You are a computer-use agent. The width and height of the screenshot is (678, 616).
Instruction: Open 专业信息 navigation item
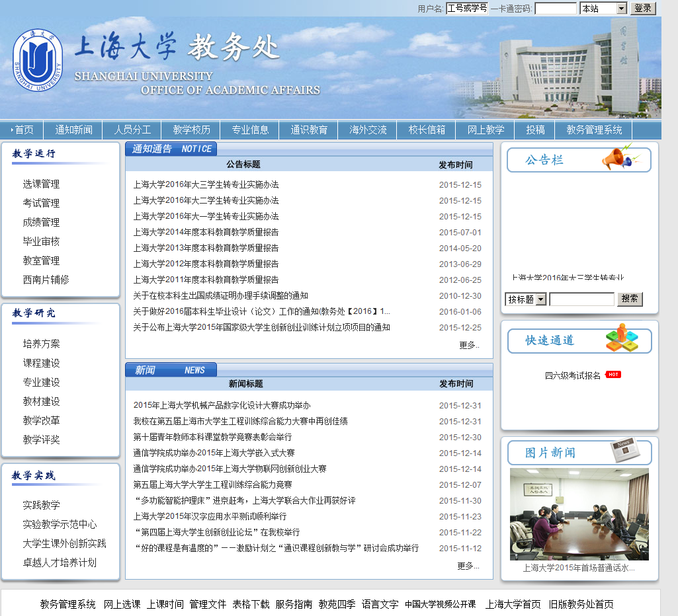(x=250, y=130)
